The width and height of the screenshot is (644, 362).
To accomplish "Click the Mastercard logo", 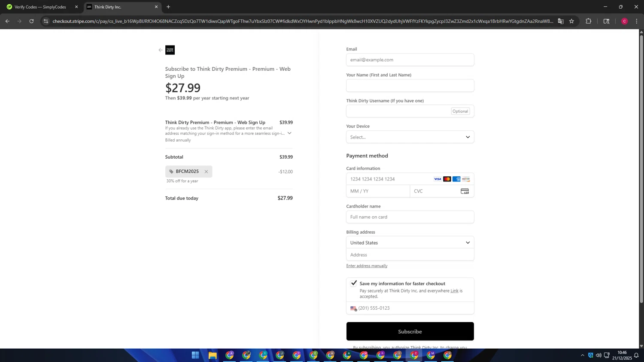I will click(447, 179).
